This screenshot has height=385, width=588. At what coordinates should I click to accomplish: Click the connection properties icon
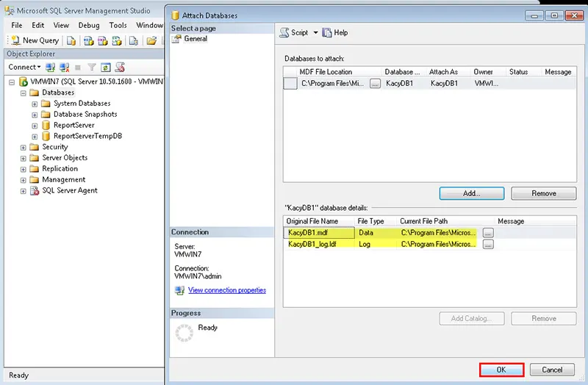[x=179, y=290]
